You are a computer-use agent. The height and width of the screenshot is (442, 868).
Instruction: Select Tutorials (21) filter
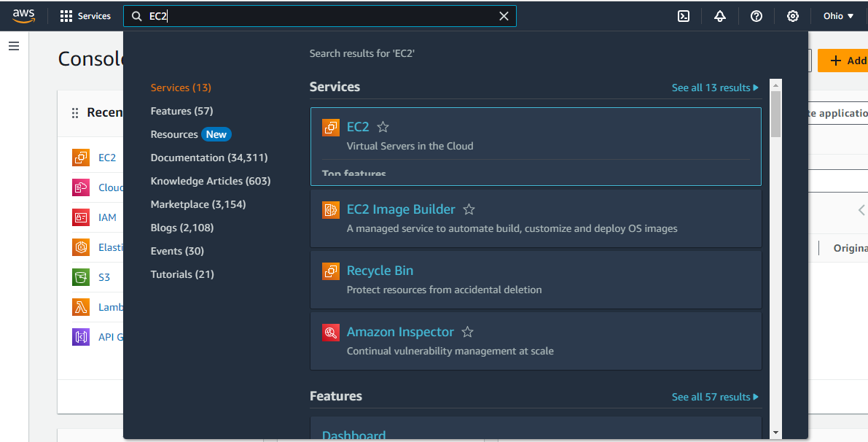182,274
